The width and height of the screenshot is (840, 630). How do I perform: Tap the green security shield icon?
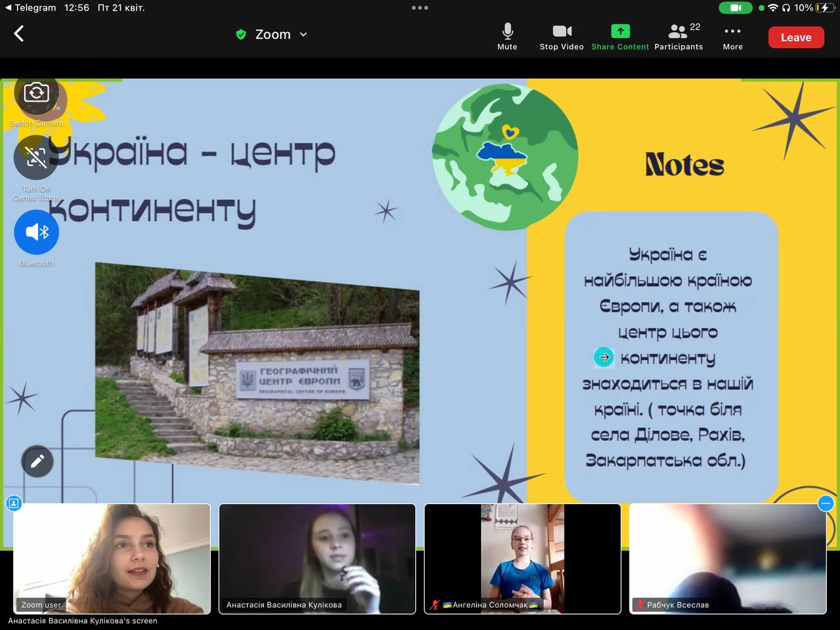coord(241,35)
